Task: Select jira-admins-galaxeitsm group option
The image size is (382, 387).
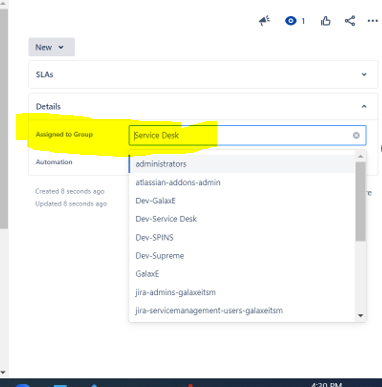Action: tap(242, 292)
